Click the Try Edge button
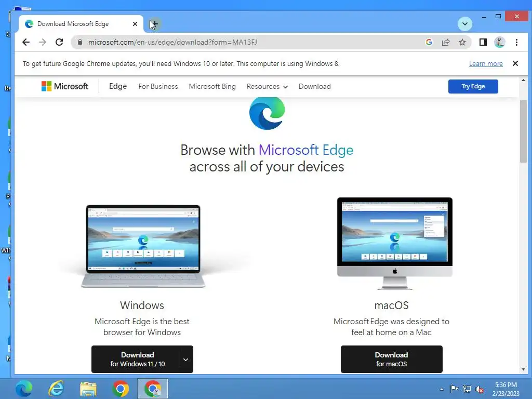Screen dimensions: 532x399 pos(473,86)
